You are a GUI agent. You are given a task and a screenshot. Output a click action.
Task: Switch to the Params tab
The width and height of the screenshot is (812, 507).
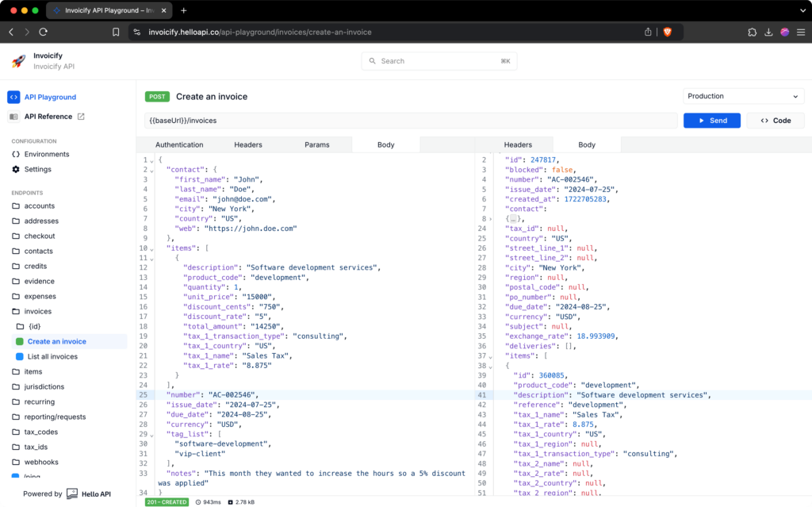317,144
